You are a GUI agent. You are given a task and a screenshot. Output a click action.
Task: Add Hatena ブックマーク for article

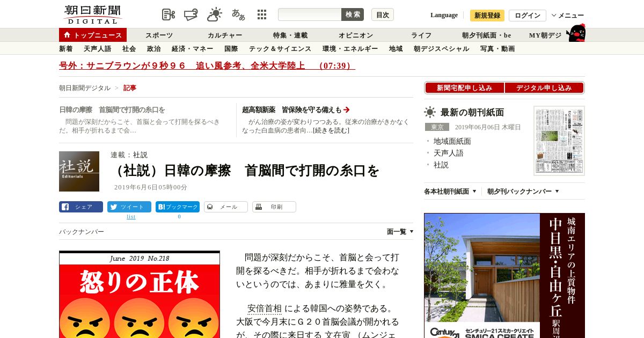pyautogui.click(x=178, y=207)
